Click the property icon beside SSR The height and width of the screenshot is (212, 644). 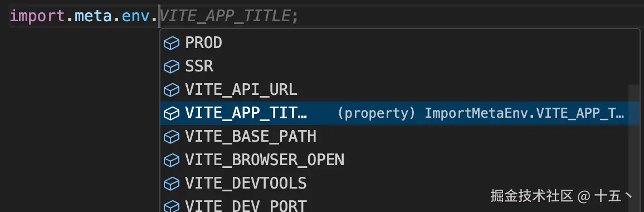171,67
